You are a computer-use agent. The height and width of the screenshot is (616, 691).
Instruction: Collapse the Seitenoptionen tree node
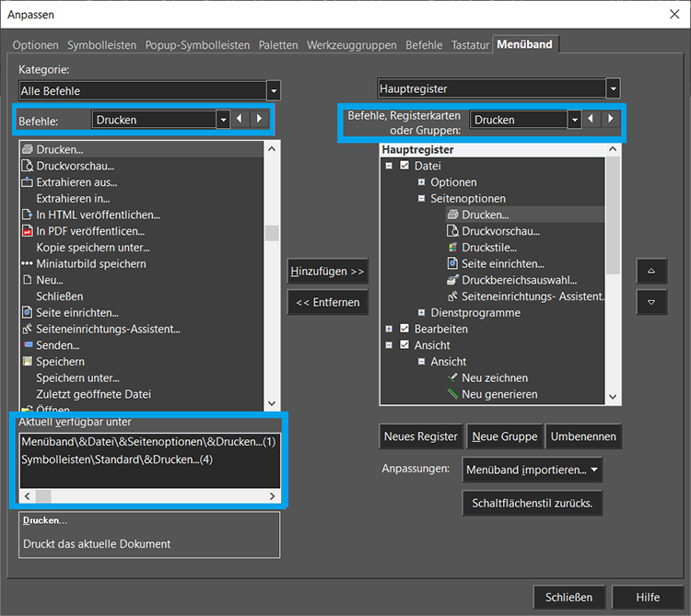tap(421, 199)
